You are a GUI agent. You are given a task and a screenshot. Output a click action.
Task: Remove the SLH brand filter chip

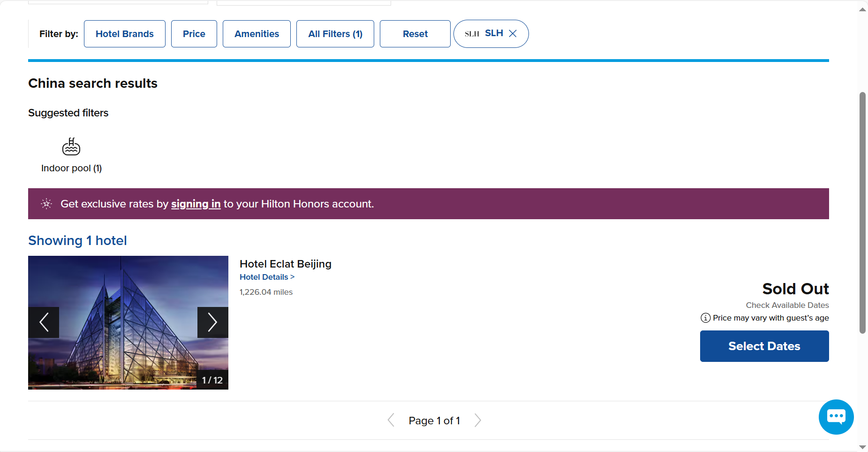[x=513, y=33]
